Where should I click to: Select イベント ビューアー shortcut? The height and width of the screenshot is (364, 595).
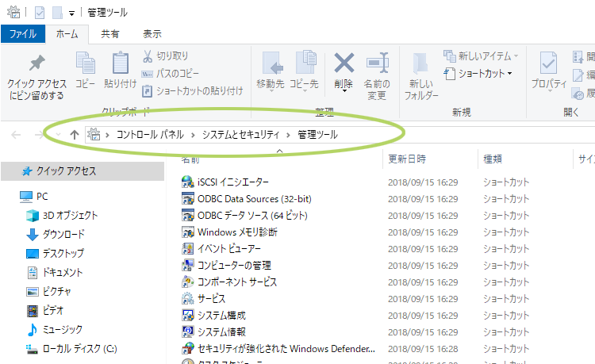point(228,249)
